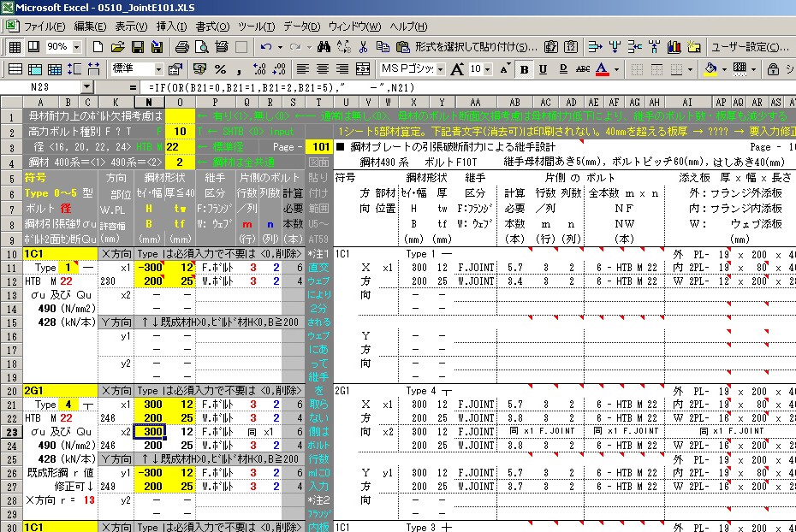
Task: Click ユーザー設定(C)... button
Action: click(x=750, y=47)
